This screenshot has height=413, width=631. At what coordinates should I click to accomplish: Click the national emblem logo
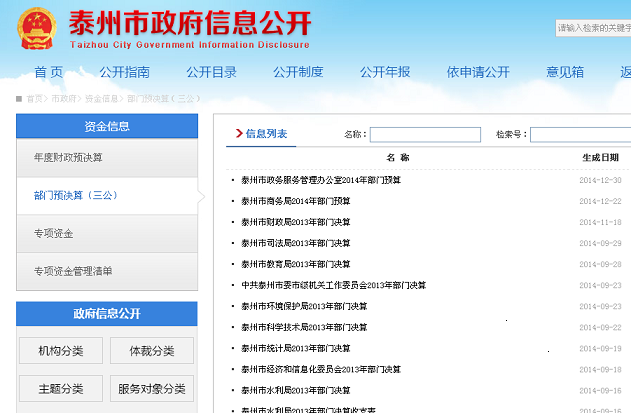point(36,29)
